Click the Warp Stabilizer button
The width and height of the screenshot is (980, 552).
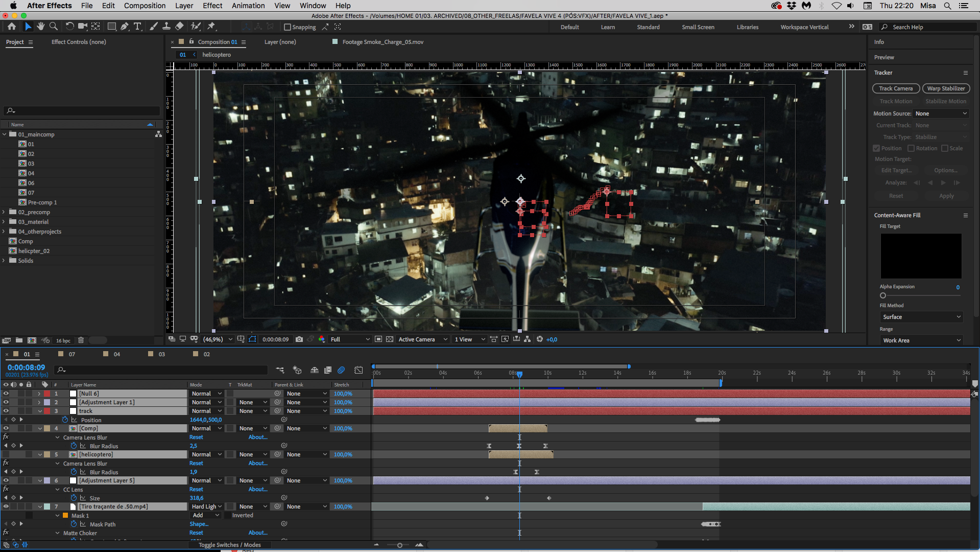[946, 88]
